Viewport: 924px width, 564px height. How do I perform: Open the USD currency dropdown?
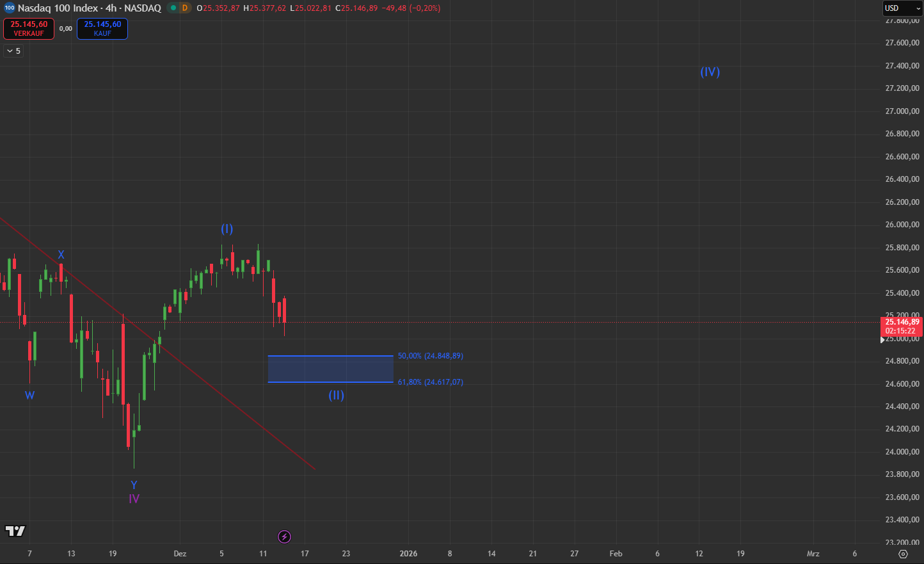(x=901, y=8)
